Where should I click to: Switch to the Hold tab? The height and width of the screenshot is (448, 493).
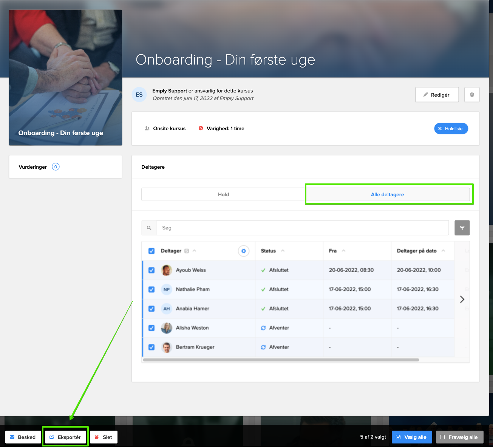223,195
